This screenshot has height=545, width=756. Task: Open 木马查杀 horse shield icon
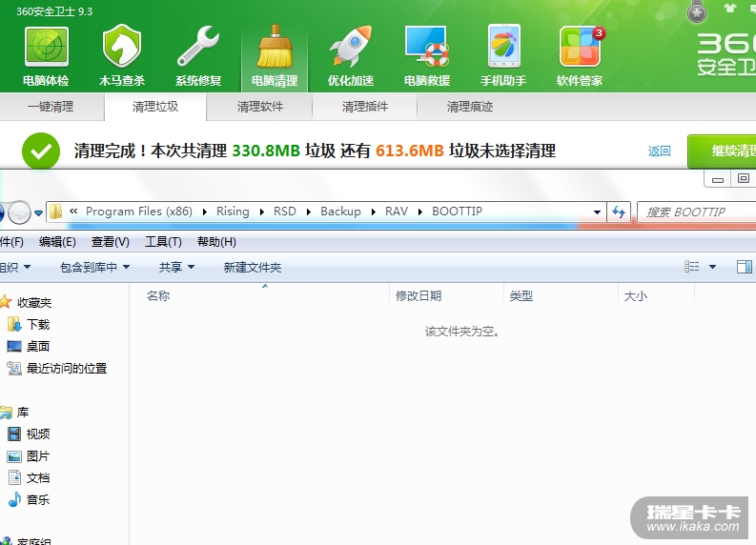(122, 47)
